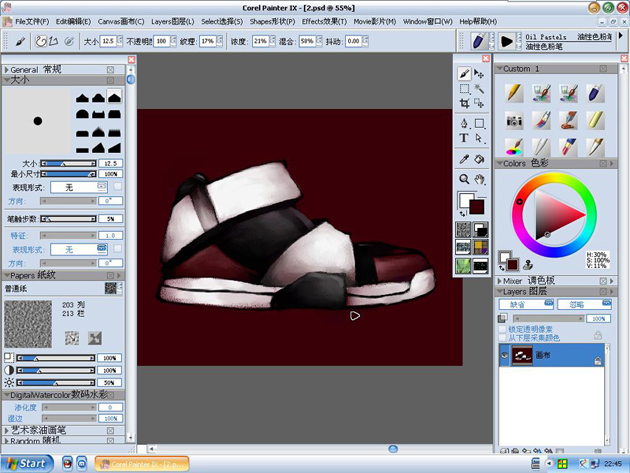Click the Windows Start button
Viewport: 630px width, 473px height.
[x=27, y=464]
